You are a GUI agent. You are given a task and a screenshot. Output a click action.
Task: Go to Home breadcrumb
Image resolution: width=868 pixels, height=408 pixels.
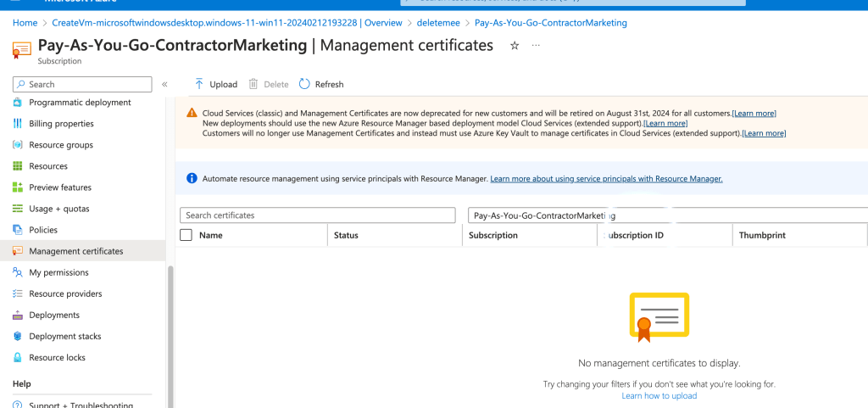[25, 23]
